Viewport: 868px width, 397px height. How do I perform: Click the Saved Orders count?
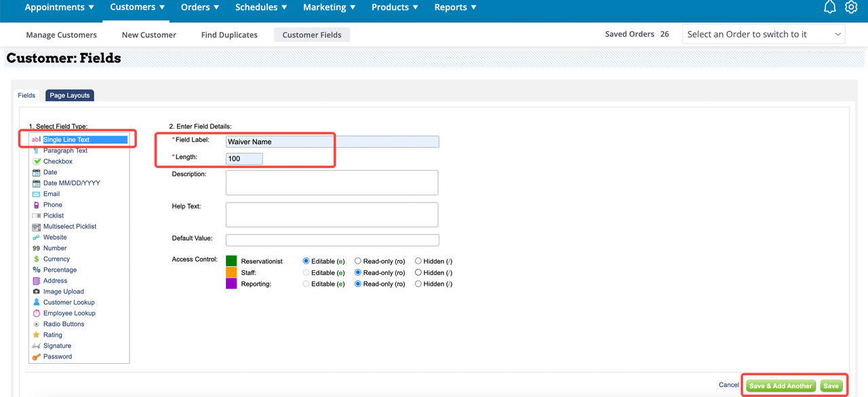coord(664,34)
